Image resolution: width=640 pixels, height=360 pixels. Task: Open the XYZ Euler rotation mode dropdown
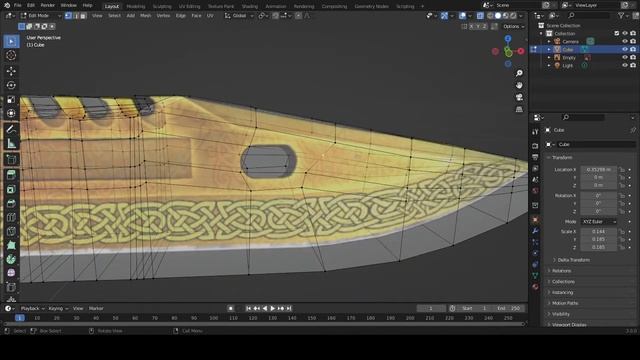pyautogui.click(x=598, y=222)
